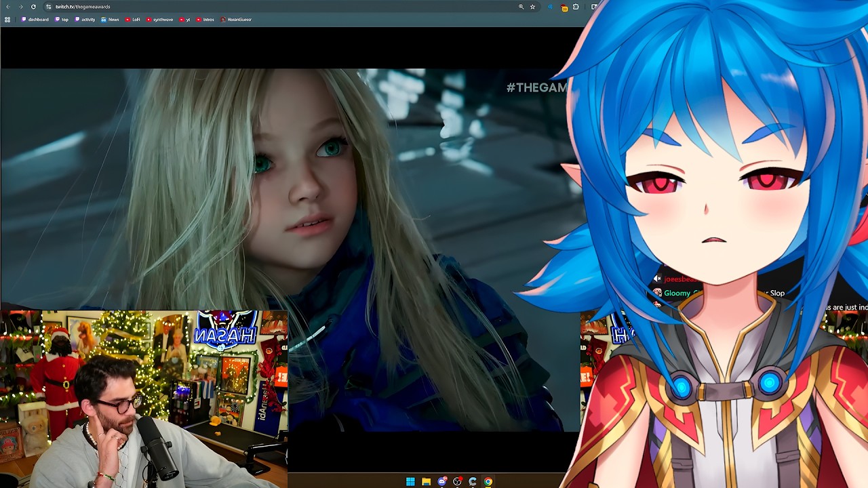Open the yt bookmark
Screen dimensions: 868x488
(184, 20)
